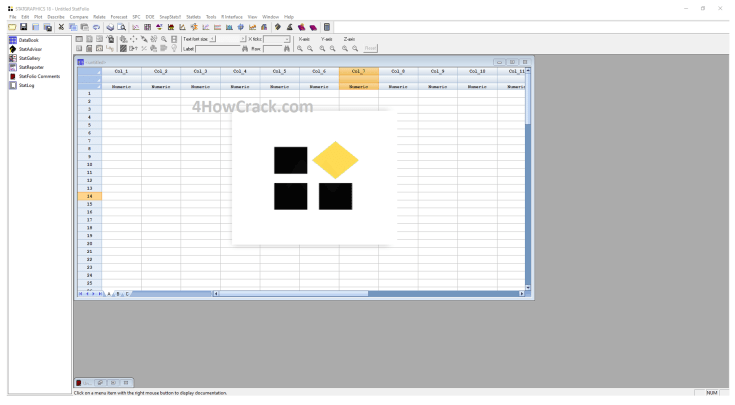735x405 pixels.
Task: Click the Save floppy disk icon
Action: pyautogui.click(x=23, y=27)
